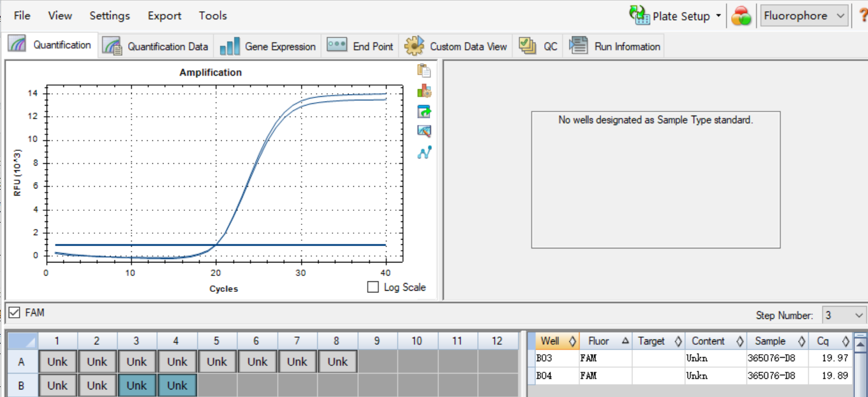
Task: Open the Fluorophore mode dropdown
Action: [x=805, y=16]
